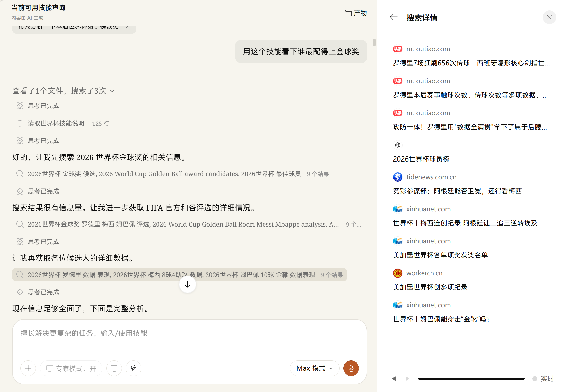Click the timeline progress slider bar
The image size is (564, 392).
[x=471, y=378]
